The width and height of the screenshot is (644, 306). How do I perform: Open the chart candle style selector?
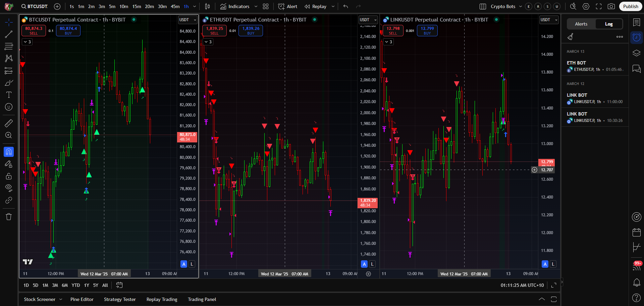point(208,6)
